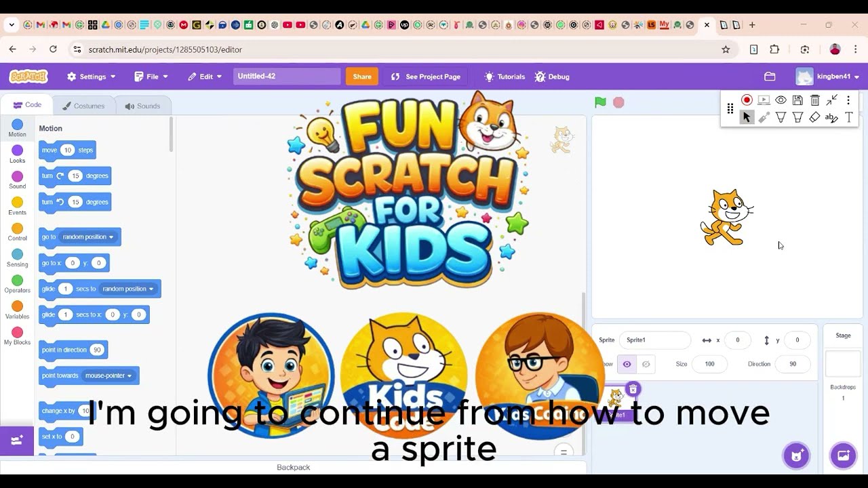This screenshot has height=488, width=868.
Task: Select the Operators block category
Action: pos(18,284)
